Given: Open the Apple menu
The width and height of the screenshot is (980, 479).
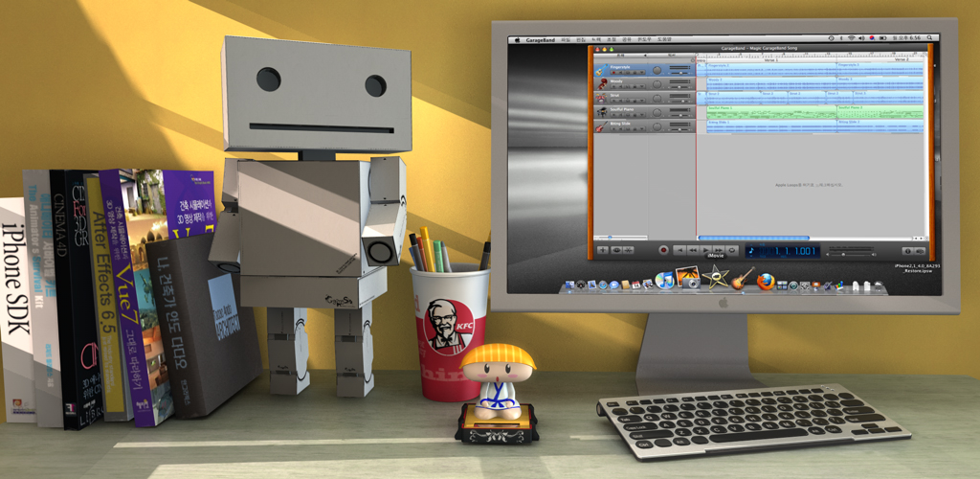Looking at the screenshot, I should coord(517,38).
